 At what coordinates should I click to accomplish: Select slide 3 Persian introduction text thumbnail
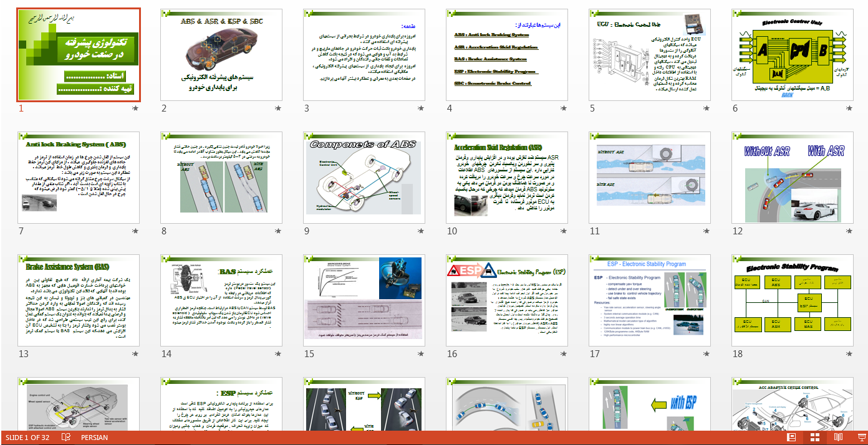point(364,55)
